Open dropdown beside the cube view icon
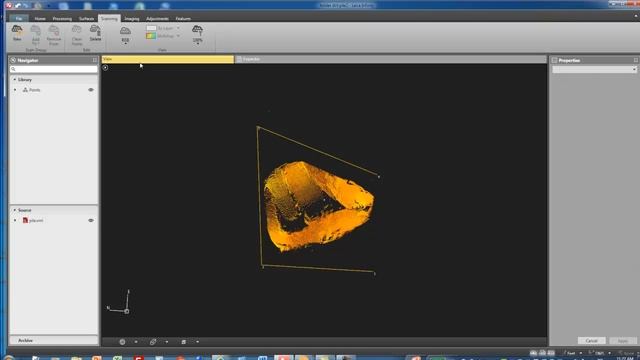This screenshot has width=640, height=360. [167, 342]
